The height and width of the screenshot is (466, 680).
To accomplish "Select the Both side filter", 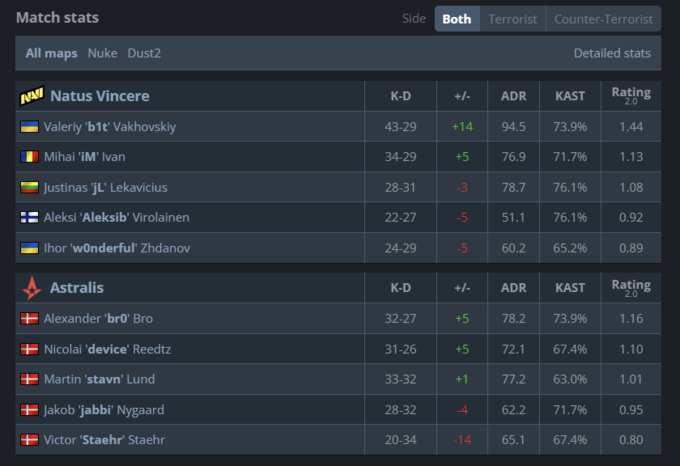I will pyautogui.click(x=457, y=19).
